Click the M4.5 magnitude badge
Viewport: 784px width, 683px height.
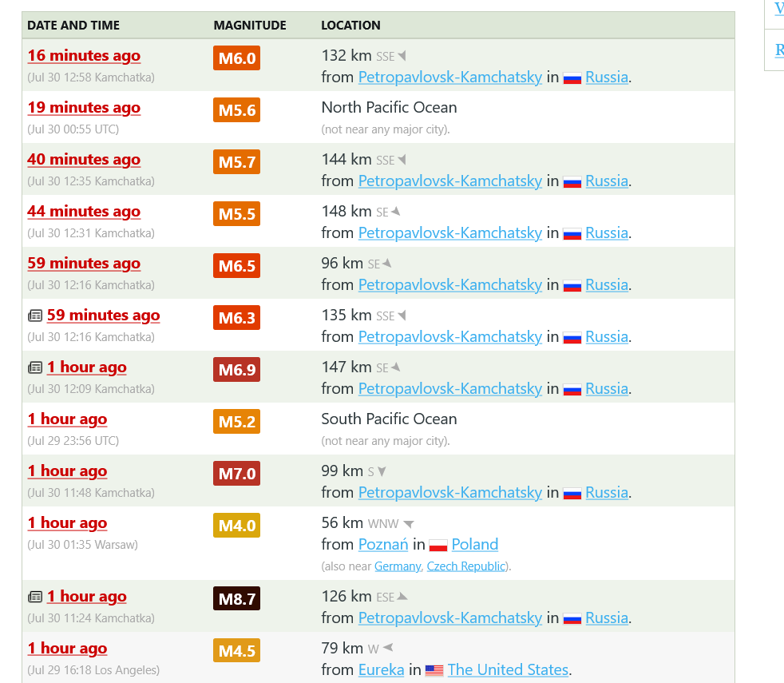[236, 650]
